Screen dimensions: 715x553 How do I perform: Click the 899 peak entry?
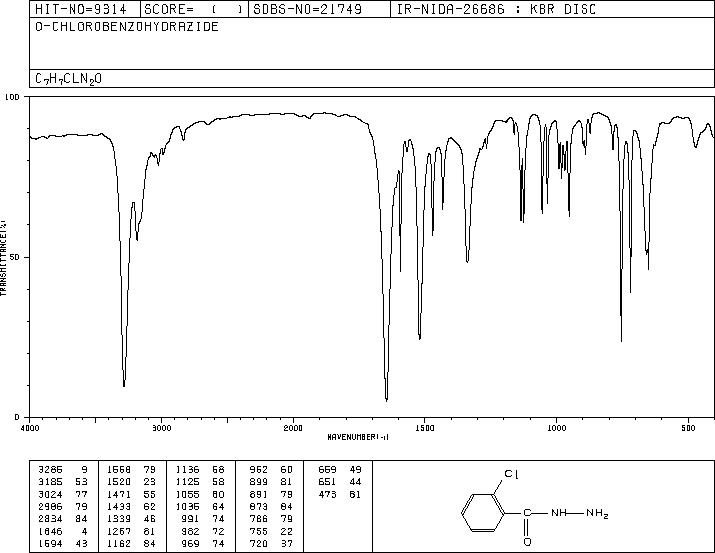(259, 482)
